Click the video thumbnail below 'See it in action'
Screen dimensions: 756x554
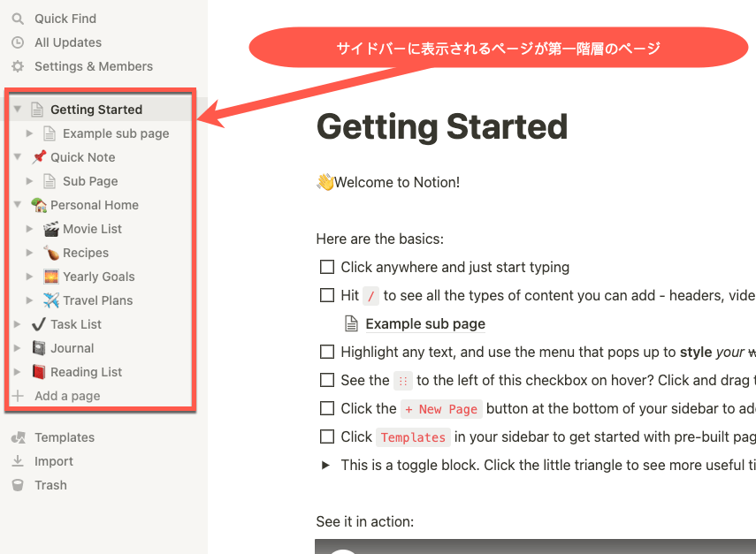(535, 546)
